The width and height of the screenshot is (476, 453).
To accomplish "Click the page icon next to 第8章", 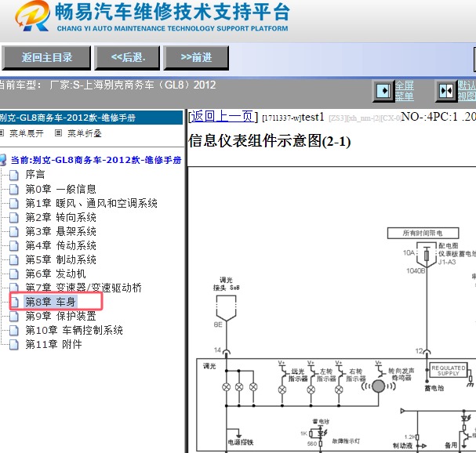I will (14, 303).
